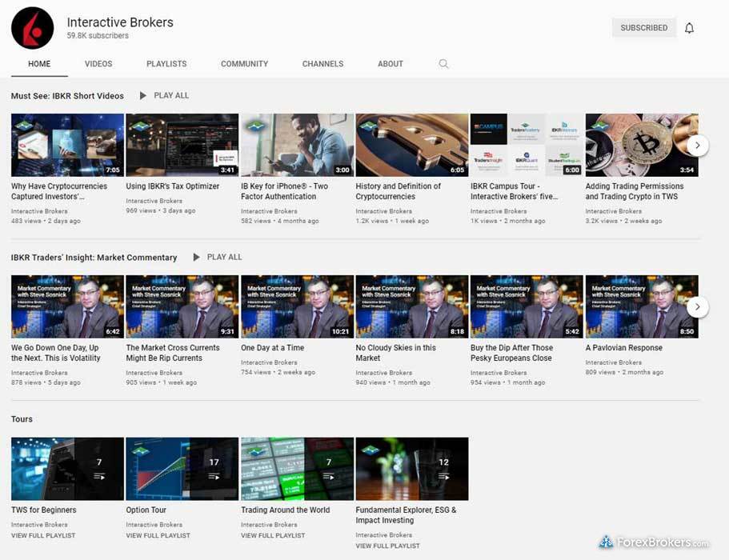
Task: Open IBKR Traders' Insight: Market Commentary title
Action: [94, 258]
